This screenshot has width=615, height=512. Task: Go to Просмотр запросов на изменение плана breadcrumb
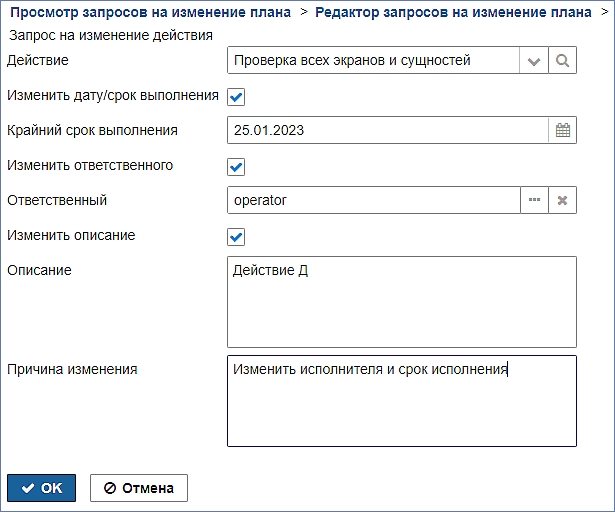pyautogui.click(x=151, y=12)
